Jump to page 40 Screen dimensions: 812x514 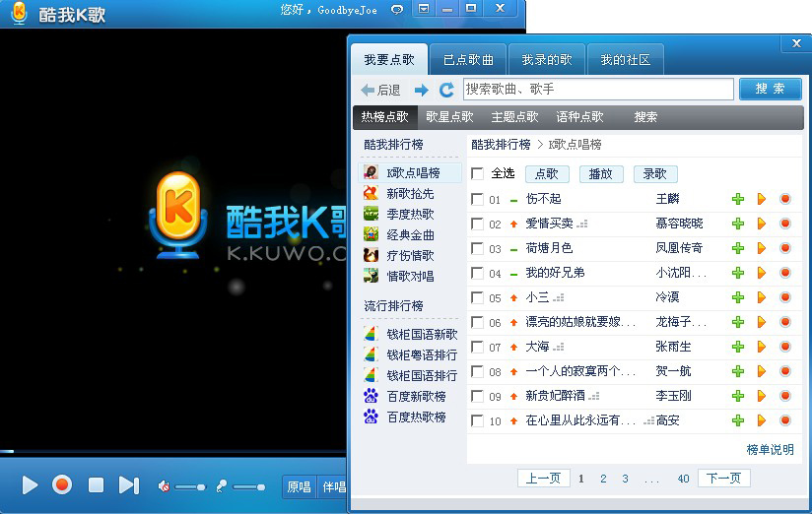click(x=683, y=479)
